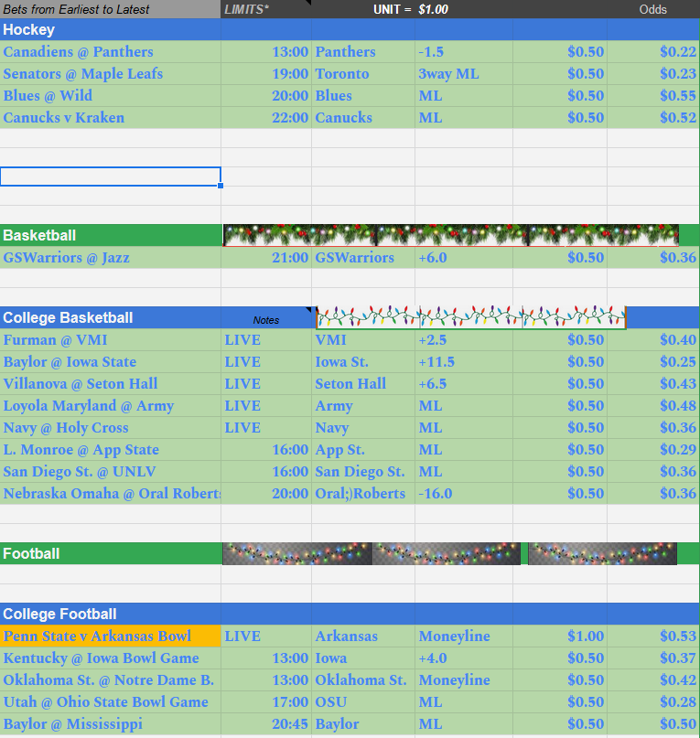The width and height of the screenshot is (700, 738).
Task: Click the Football section header
Action: (x=110, y=553)
